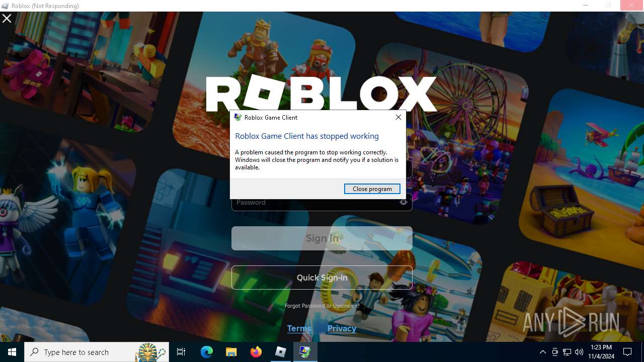
Task: Open the network tray icon
Action: coord(567,352)
